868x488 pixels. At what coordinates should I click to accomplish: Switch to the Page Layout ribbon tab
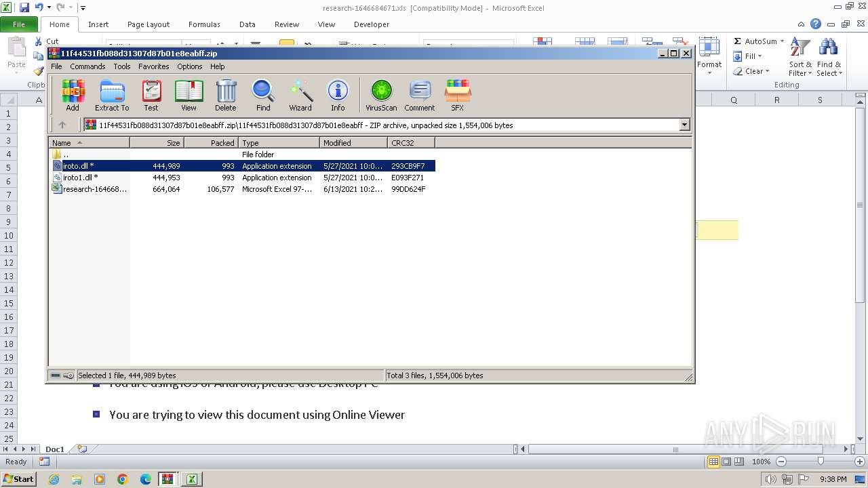tap(149, 24)
